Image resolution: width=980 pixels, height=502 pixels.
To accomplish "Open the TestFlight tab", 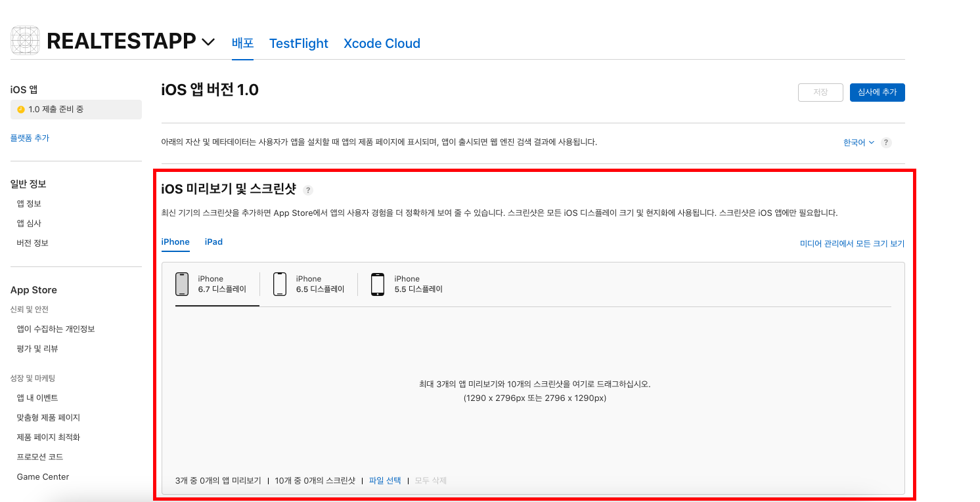I will pyautogui.click(x=299, y=43).
